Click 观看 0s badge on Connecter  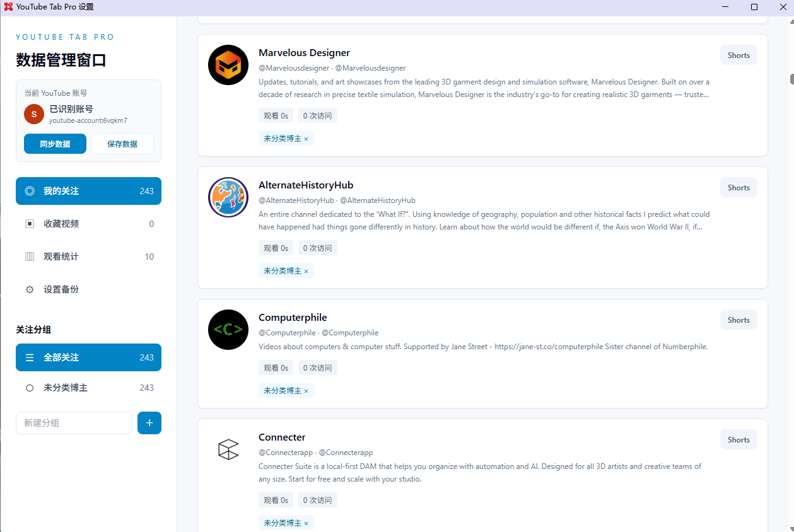276,500
